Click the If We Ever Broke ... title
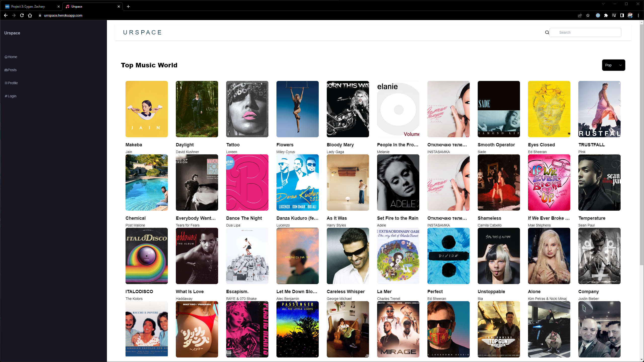This screenshot has height=362, width=644. pos(549,218)
